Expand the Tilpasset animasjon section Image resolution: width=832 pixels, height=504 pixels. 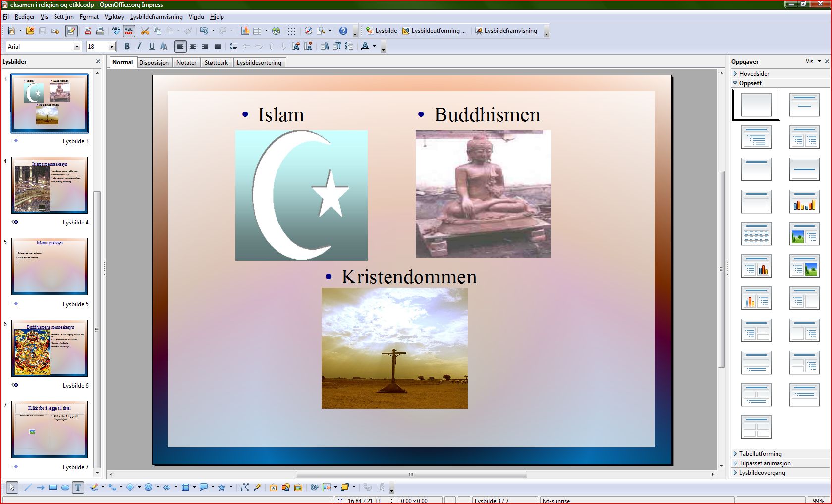pyautogui.click(x=780, y=463)
